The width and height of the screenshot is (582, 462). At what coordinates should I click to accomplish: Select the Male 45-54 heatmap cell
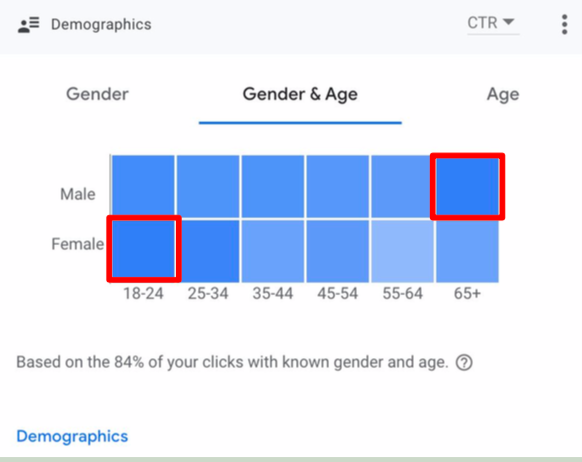[x=338, y=186]
